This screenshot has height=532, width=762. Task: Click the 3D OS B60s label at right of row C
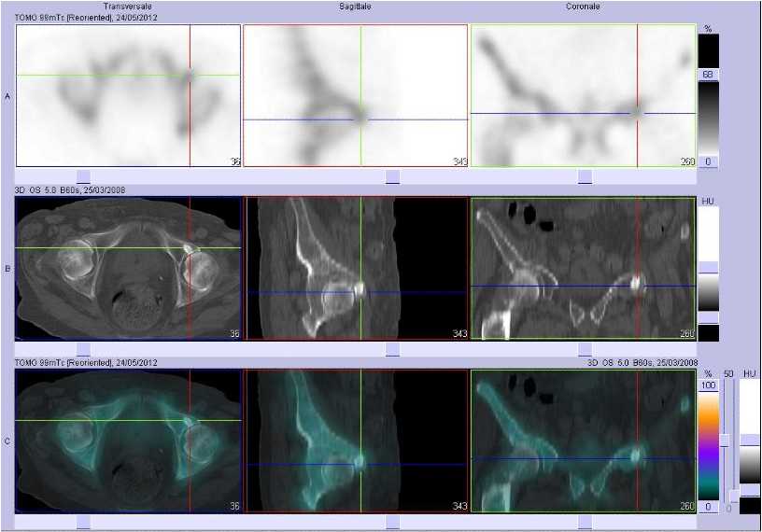tap(642, 363)
